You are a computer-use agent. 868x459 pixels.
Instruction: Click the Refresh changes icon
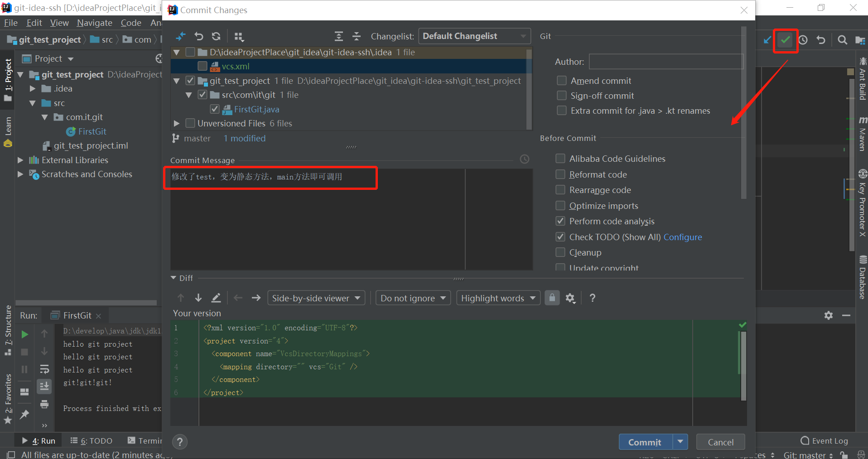[216, 36]
